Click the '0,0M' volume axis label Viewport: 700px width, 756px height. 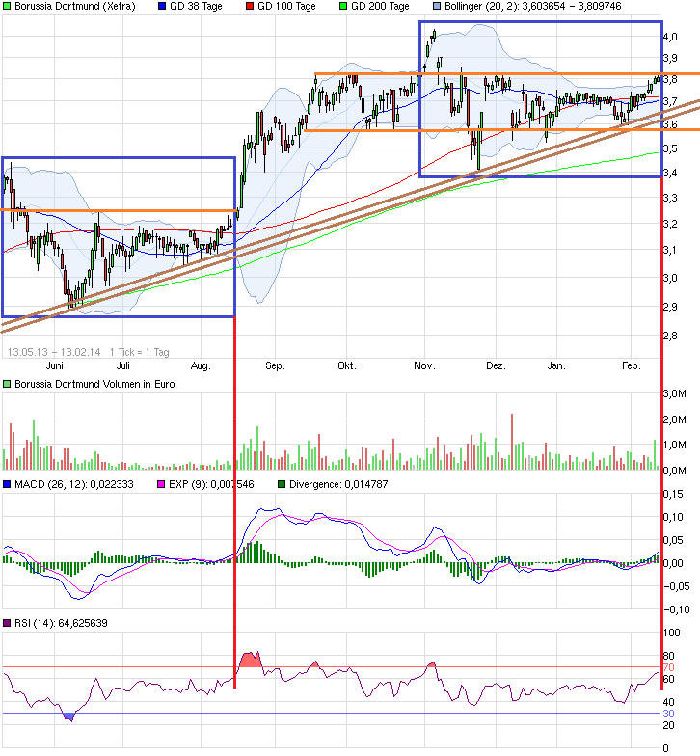(675, 471)
